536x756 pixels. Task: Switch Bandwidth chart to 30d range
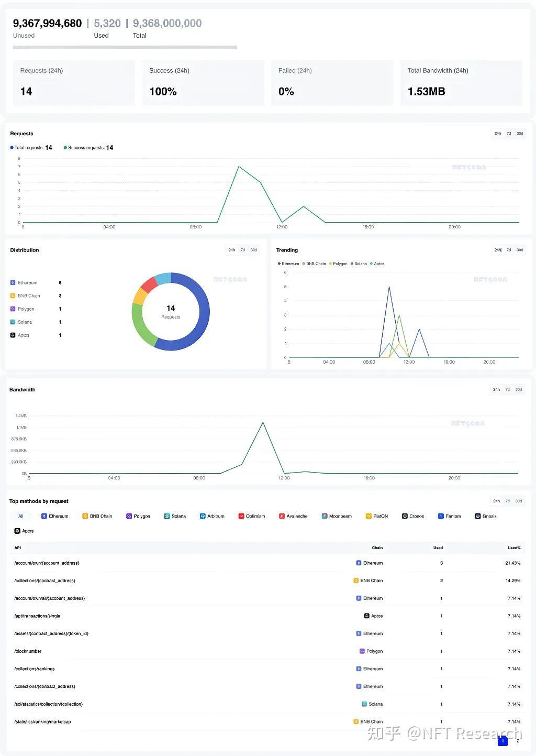click(x=519, y=389)
